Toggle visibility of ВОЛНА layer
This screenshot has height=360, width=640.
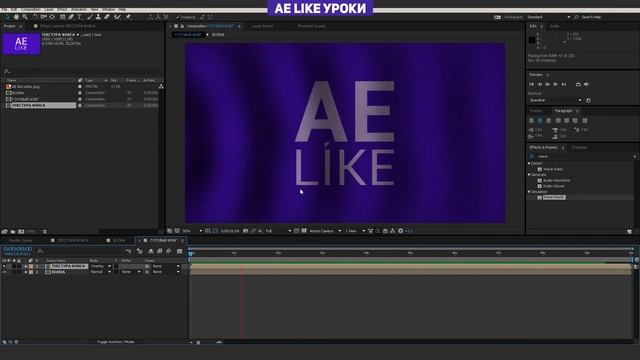point(4,272)
